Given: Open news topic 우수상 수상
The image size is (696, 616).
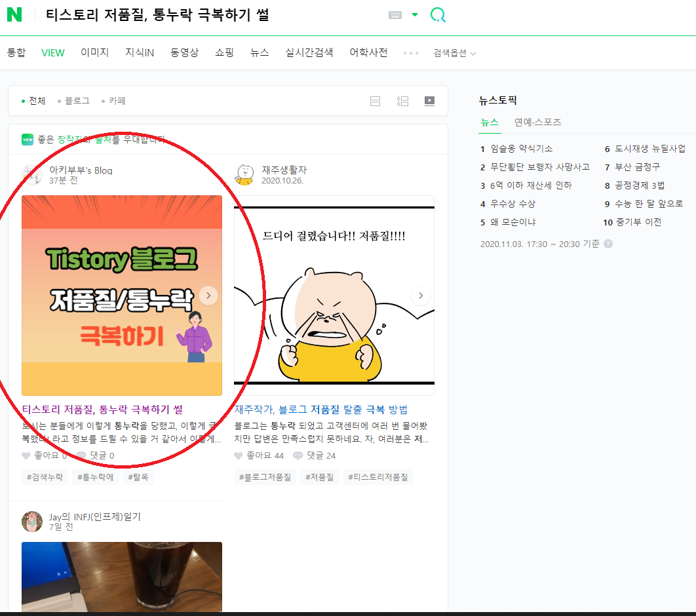Looking at the screenshot, I should tap(512, 204).
